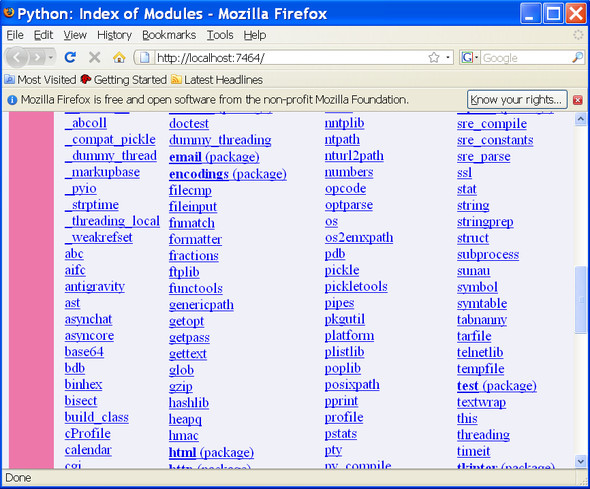Click the Know your rights button

pyautogui.click(x=517, y=100)
